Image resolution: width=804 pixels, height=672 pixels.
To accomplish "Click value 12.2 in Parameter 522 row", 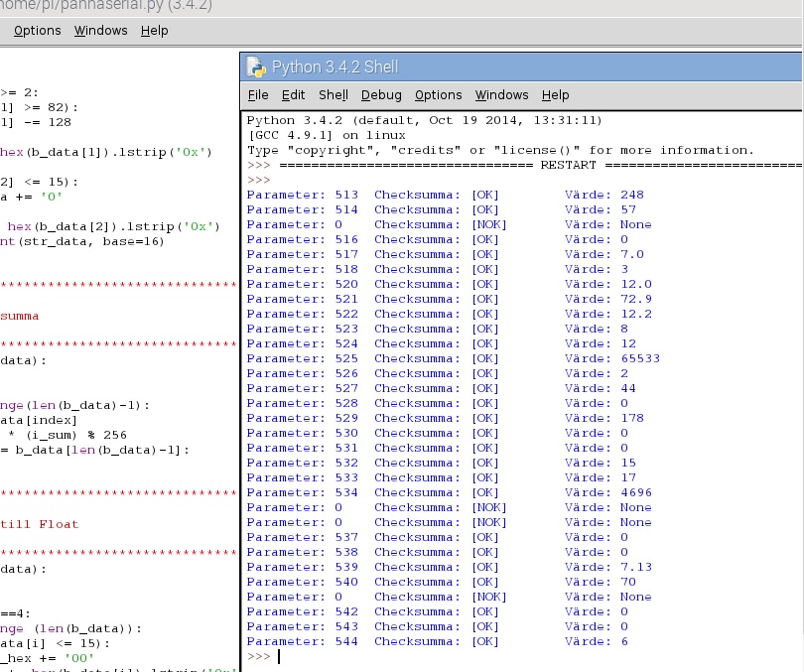I will 636,314.
